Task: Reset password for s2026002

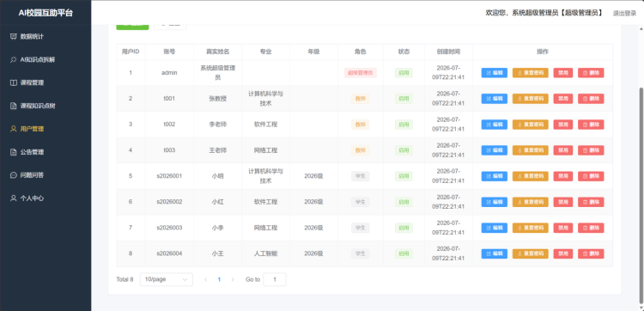Action: click(x=531, y=202)
